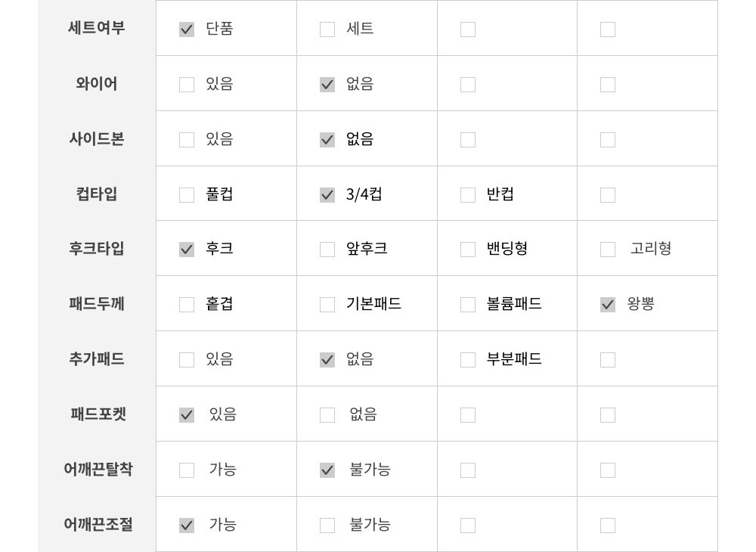
Task: Check the 홑겹 pad thickness option
Action: click(x=187, y=305)
